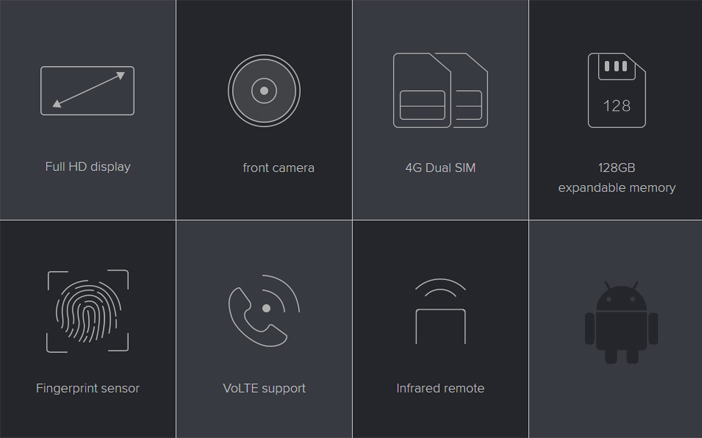This screenshot has width=702, height=438.
Task: Tap the fingerprint sensor icon
Action: pyautogui.click(x=88, y=311)
